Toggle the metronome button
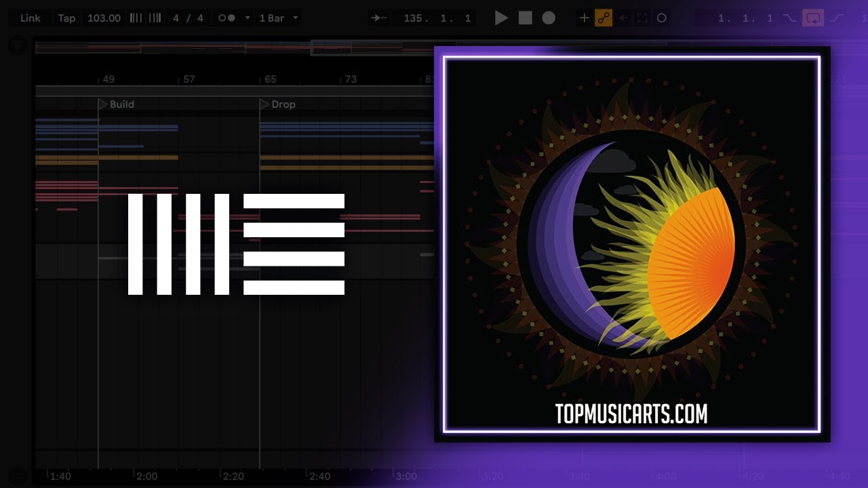This screenshot has width=868, height=488. [226, 18]
